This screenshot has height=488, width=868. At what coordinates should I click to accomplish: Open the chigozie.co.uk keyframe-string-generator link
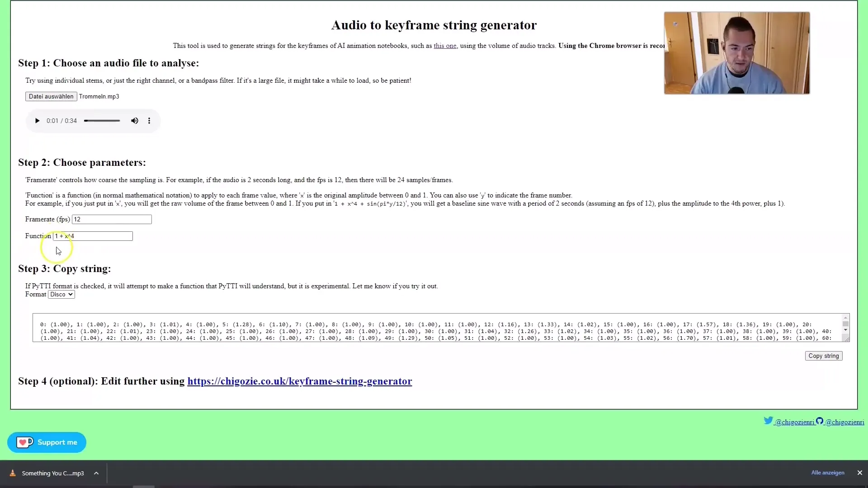[x=299, y=381]
